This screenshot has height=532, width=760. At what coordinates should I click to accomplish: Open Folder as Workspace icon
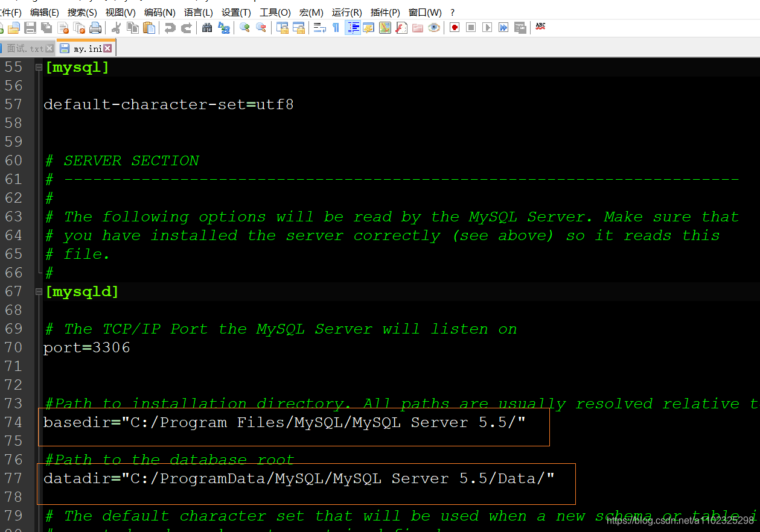(x=418, y=28)
